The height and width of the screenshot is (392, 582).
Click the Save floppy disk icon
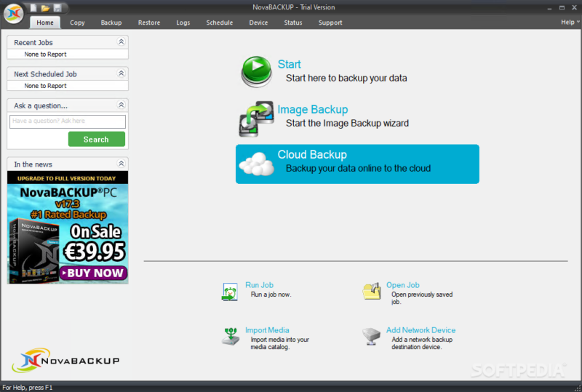pos(57,8)
